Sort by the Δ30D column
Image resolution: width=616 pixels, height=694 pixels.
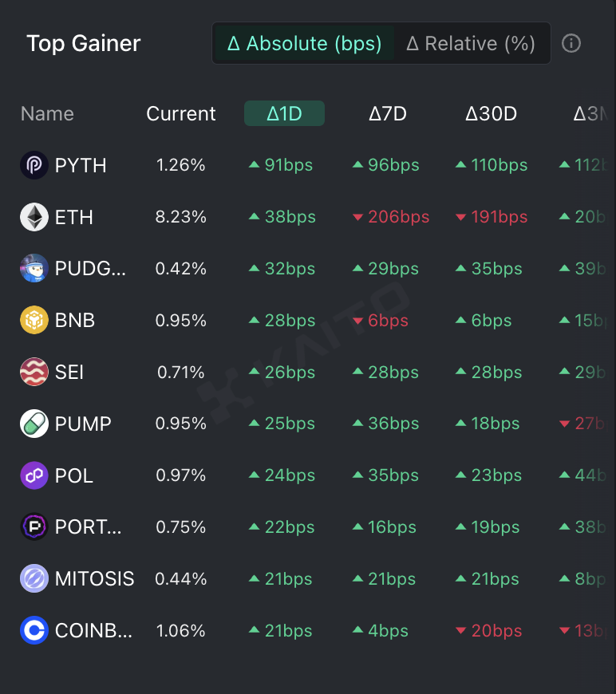(x=491, y=113)
